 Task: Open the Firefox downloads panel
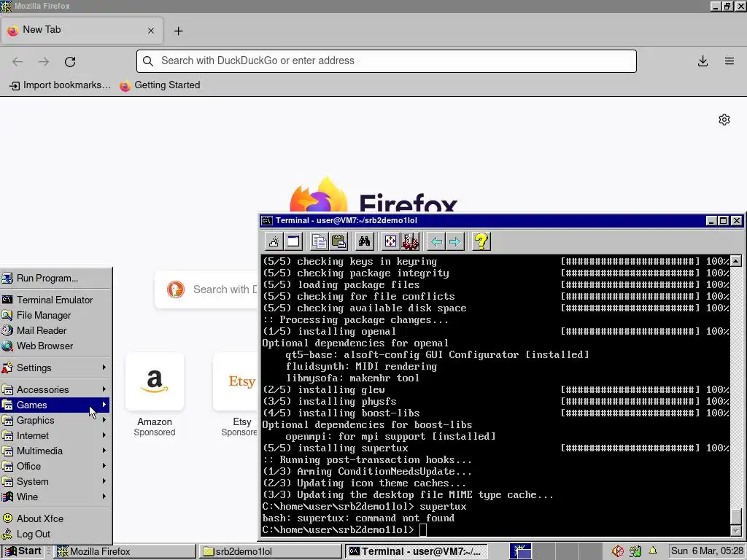click(x=703, y=61)
